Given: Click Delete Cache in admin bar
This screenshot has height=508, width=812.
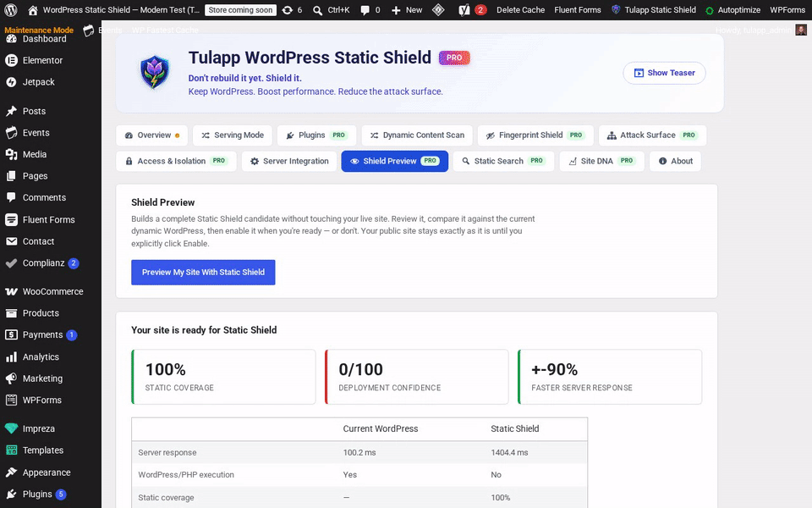Looking at the screenshot, I should tap(520, 10).
